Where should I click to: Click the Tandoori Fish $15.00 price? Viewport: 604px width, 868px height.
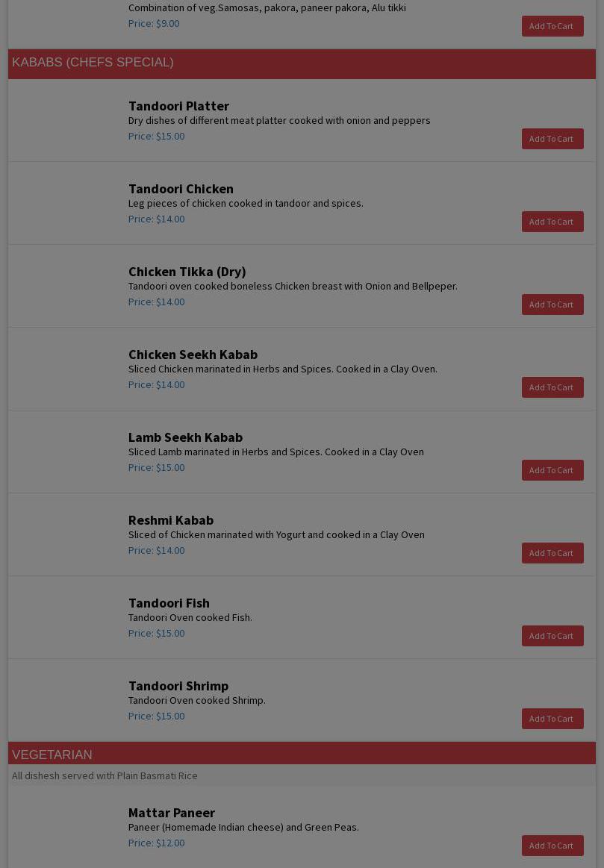click(156, 634)
